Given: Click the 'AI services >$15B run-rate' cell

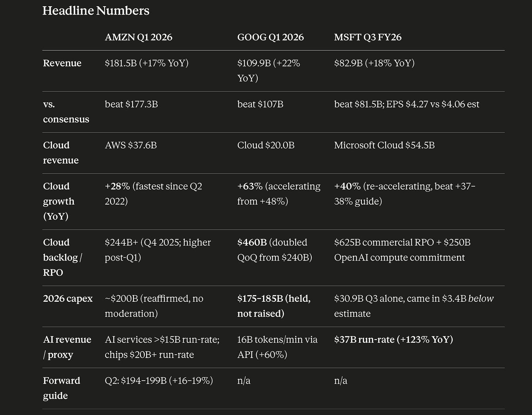Looking at the screenshot, I should pyautogui.click(x=162, y=347).
